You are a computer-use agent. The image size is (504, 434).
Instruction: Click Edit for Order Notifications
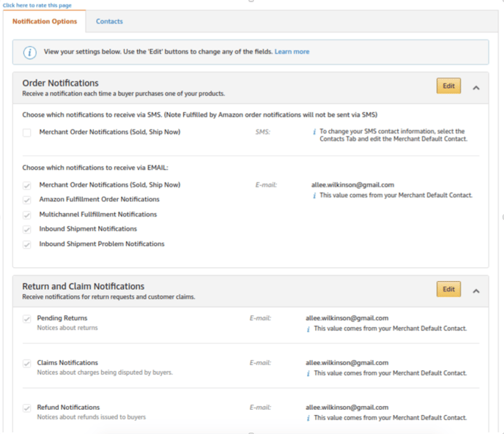click(448, 86)
